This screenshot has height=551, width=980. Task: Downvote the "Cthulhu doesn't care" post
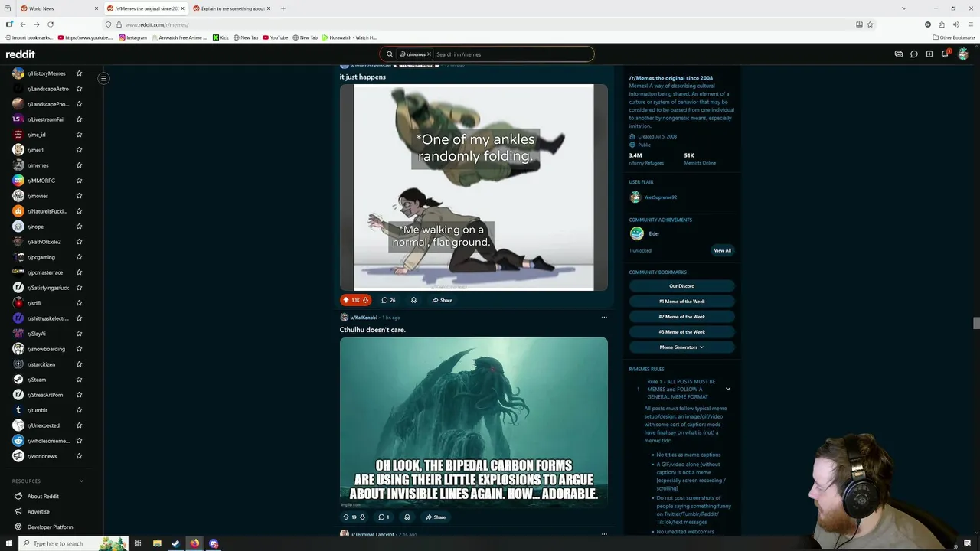point(362,517)
